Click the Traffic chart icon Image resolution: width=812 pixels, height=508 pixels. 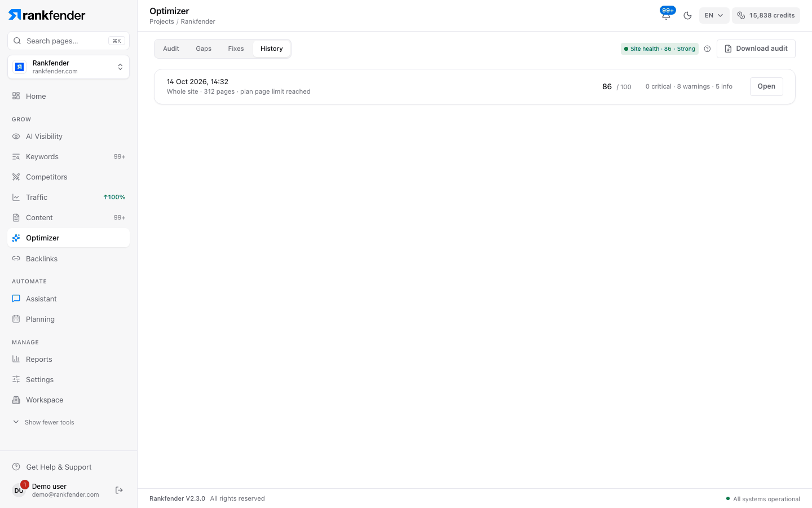click(x=16, y=197)
